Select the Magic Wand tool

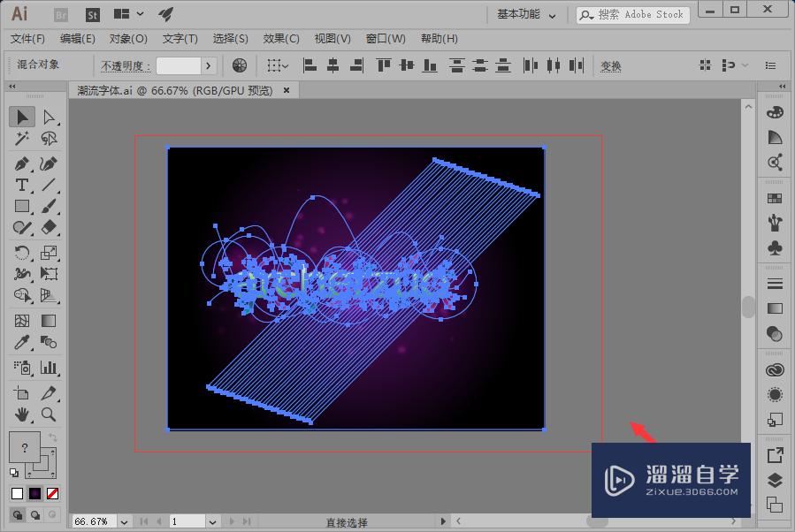pos(22,139)
